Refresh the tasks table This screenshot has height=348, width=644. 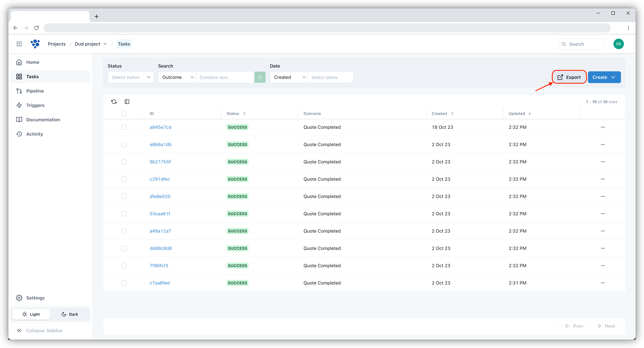tap(114, 102)
